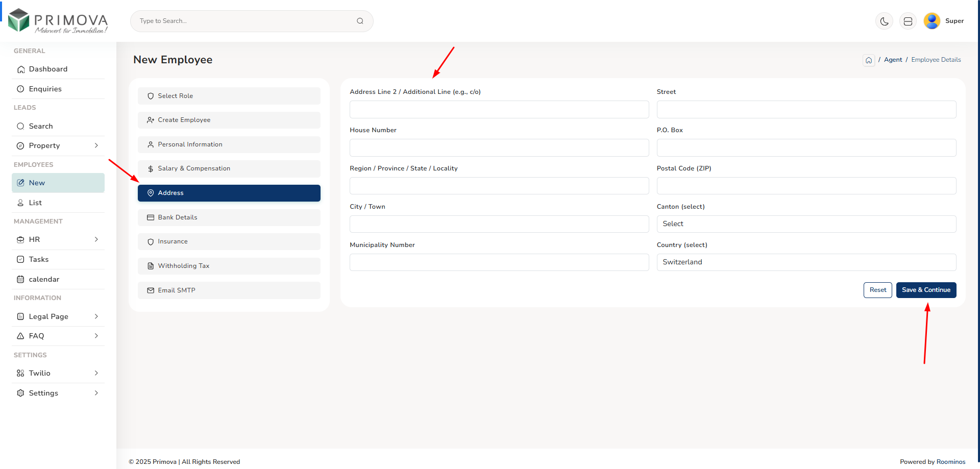Expand the HR menu chevron
This screenshot has width=980, height=469.
pos(96,239)
